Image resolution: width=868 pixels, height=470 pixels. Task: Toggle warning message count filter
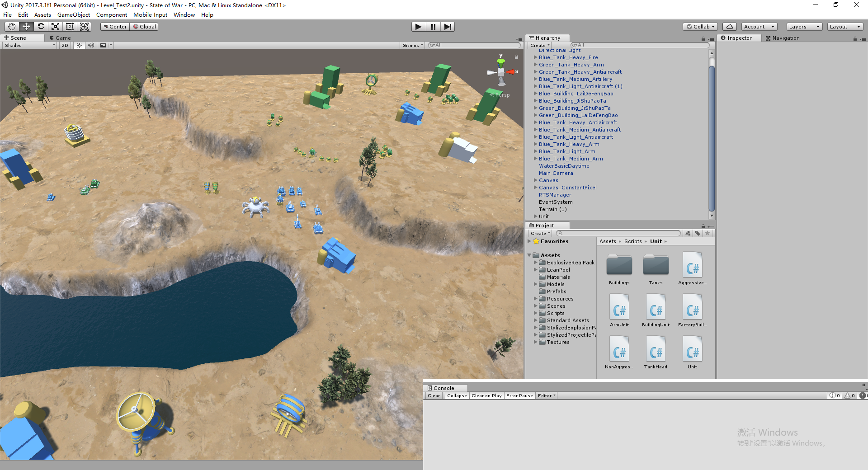coord(849,395)
